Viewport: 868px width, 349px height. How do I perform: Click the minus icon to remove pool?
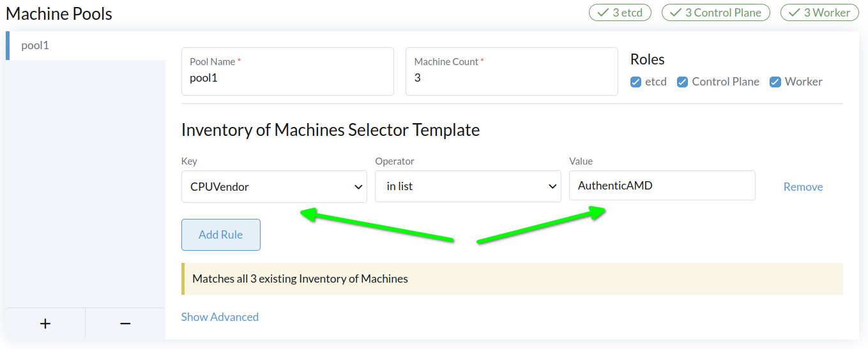click(x=125, y=323)
